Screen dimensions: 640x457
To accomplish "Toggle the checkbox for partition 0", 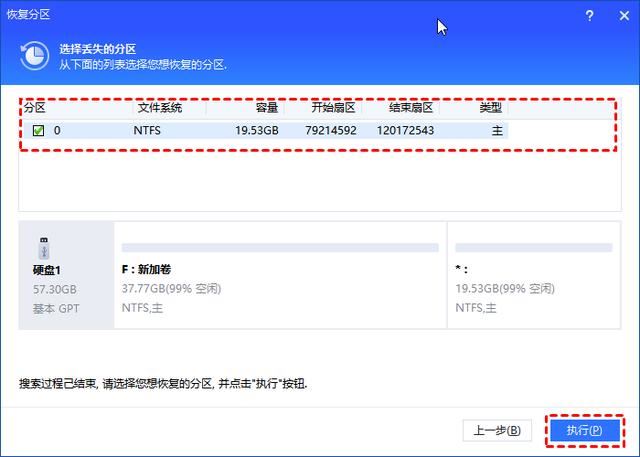I will [x=38, y=130].
